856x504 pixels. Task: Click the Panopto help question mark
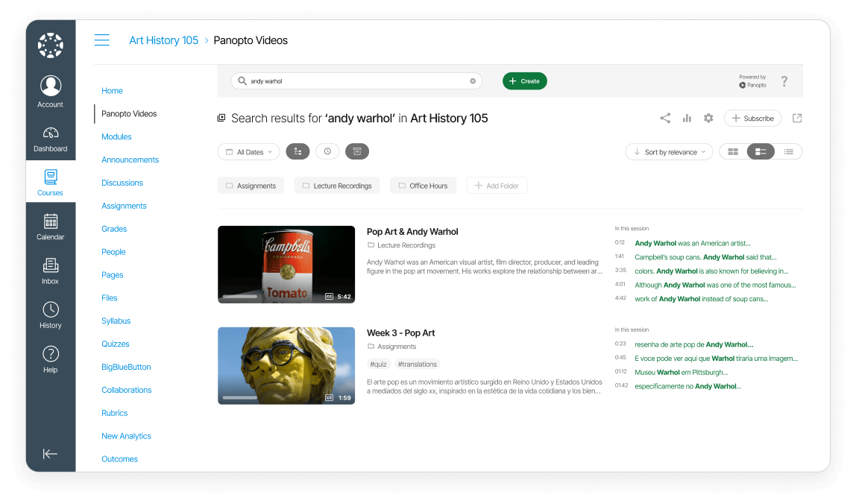pos(784,81)
